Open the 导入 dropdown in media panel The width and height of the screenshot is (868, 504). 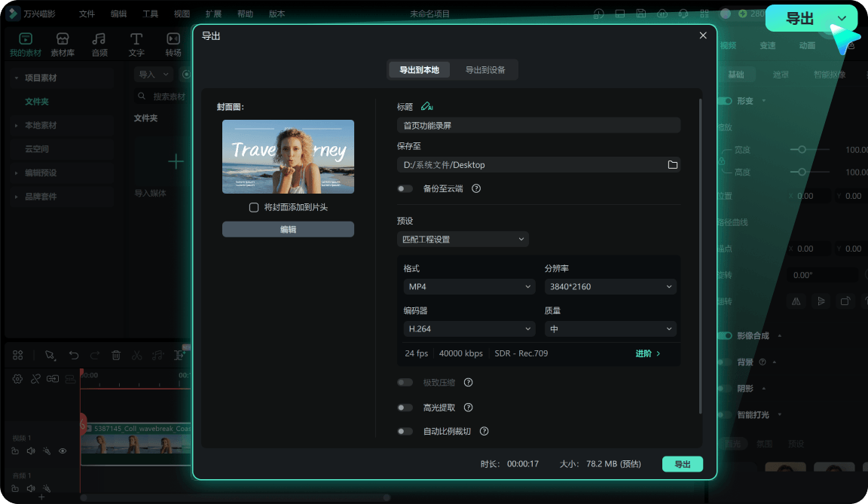click(154, 74)
